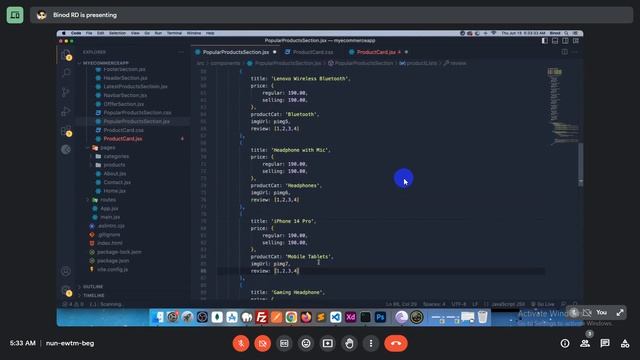640x360 pixels.
Task: Open App.jsx file
Action: point(109,208)
